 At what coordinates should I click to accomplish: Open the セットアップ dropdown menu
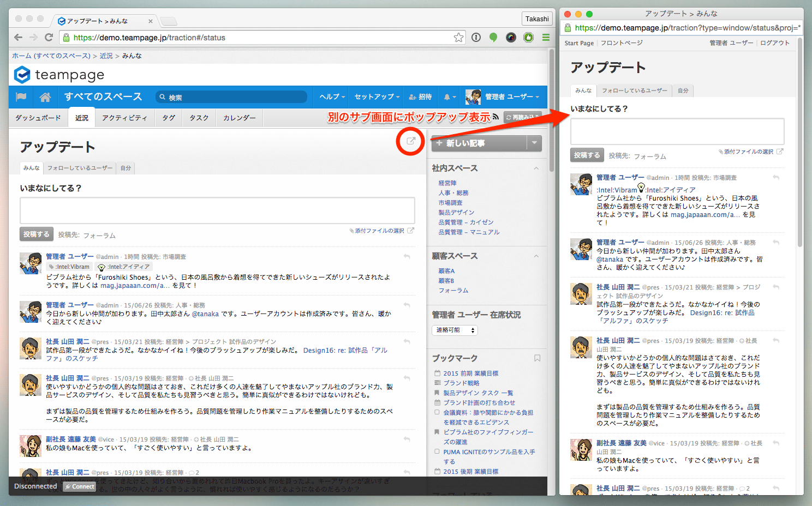coord(377,97)
